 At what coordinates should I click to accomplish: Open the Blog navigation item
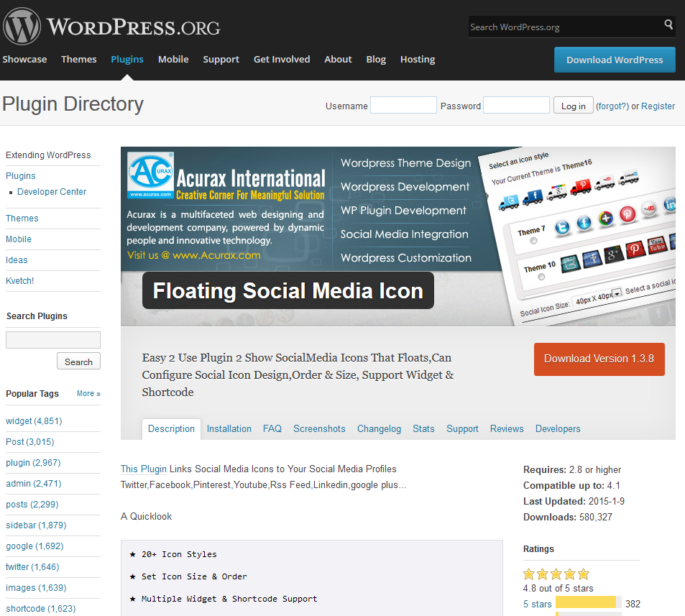pyautogui.click(x=376, y=60)
